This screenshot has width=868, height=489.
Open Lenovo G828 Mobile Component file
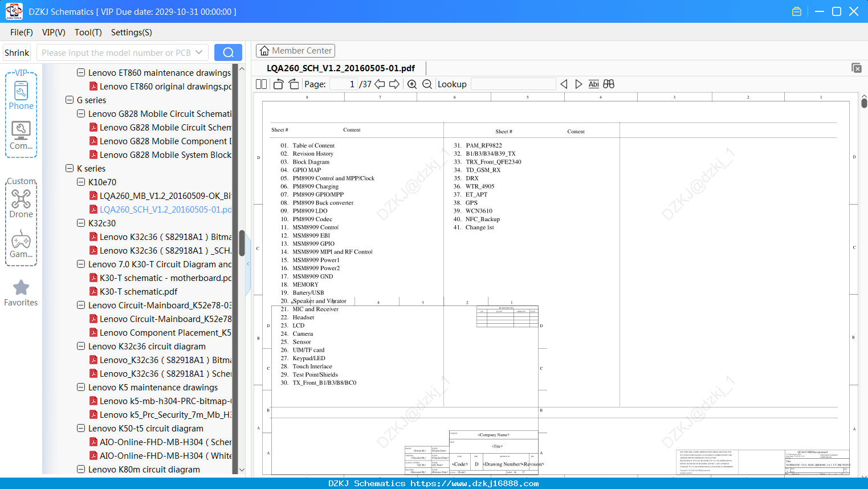(160, 141)
